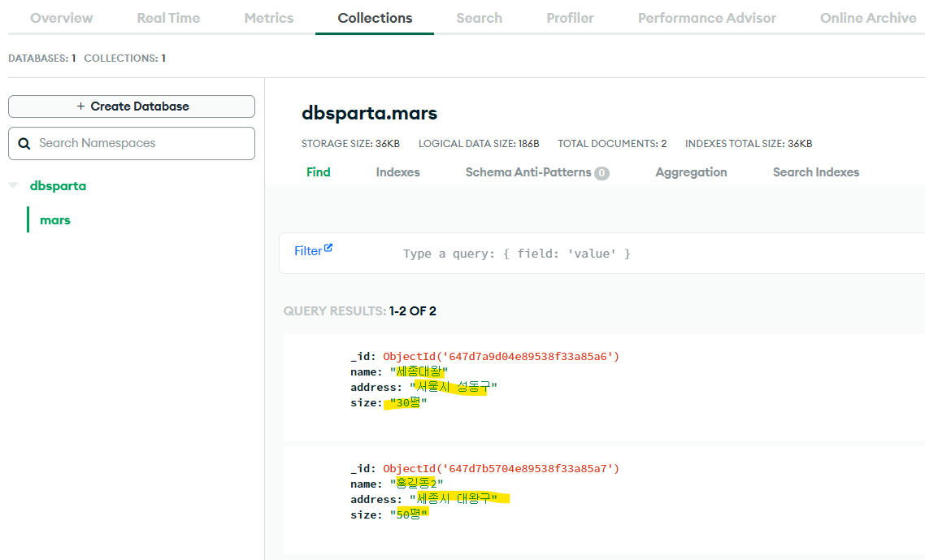The height and width of the screenshot is (560, 925).
Task: Click the external link icon beside Filter
Action: pos(328,248)
